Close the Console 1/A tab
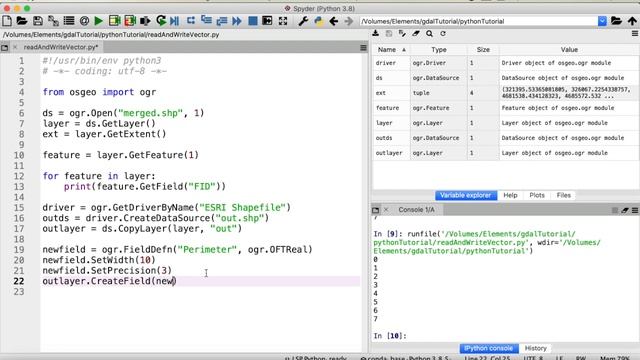 coord(386,210)
